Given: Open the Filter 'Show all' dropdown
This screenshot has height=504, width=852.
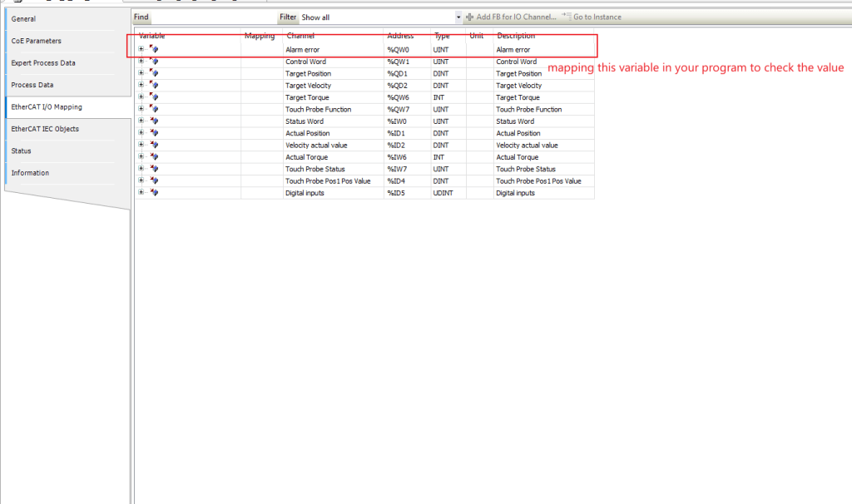Looking at the screenshot, I should 458,17.
